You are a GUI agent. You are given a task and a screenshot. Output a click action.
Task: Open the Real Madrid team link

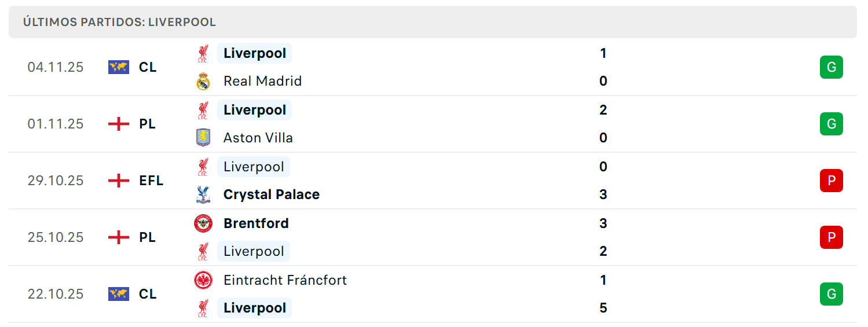(263, 81)
